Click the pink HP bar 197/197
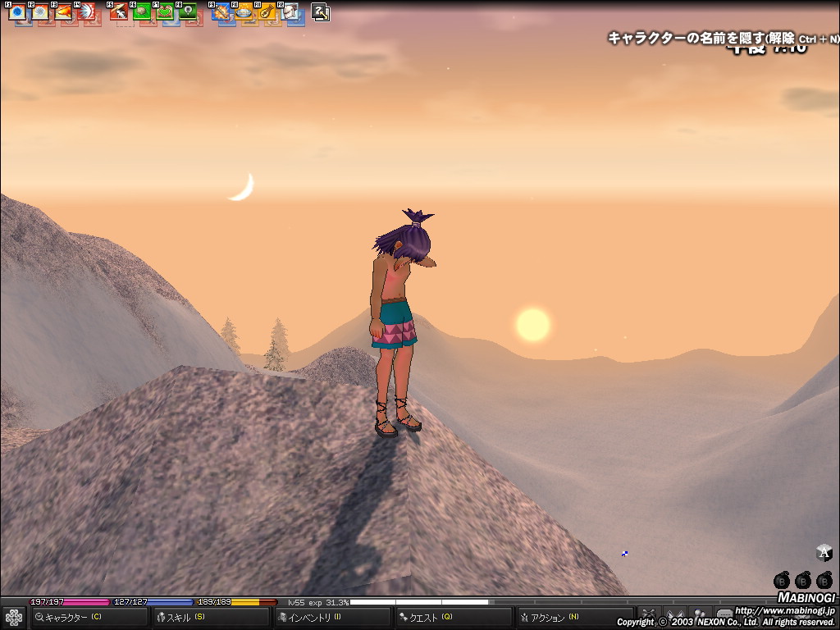This screenshot has height=630, width=840. pyautogui.click(x=70, y=602)
